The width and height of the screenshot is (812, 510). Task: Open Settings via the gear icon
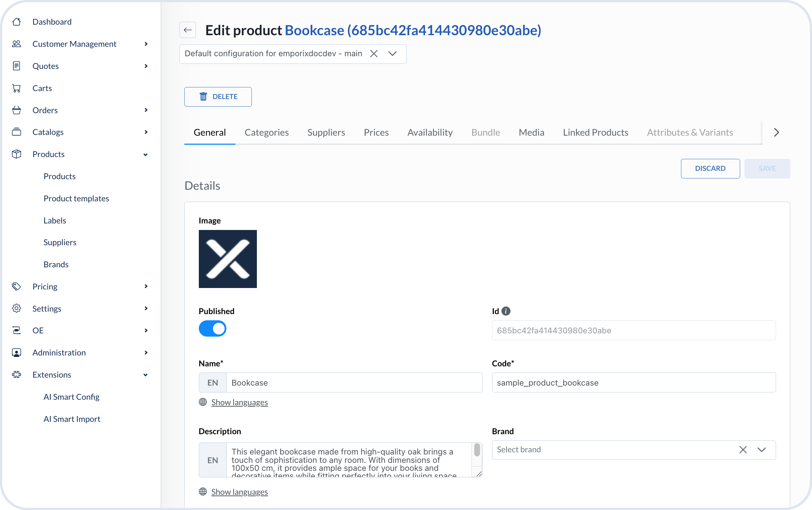pyautogui.click(x=16, y=308)
